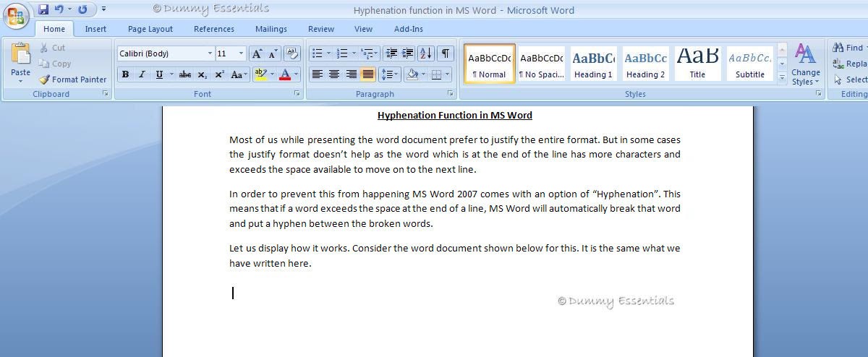The width and height of the screenshot is (868, 357).
Task: Grow the font size
Action: click(x=257, y=53)
